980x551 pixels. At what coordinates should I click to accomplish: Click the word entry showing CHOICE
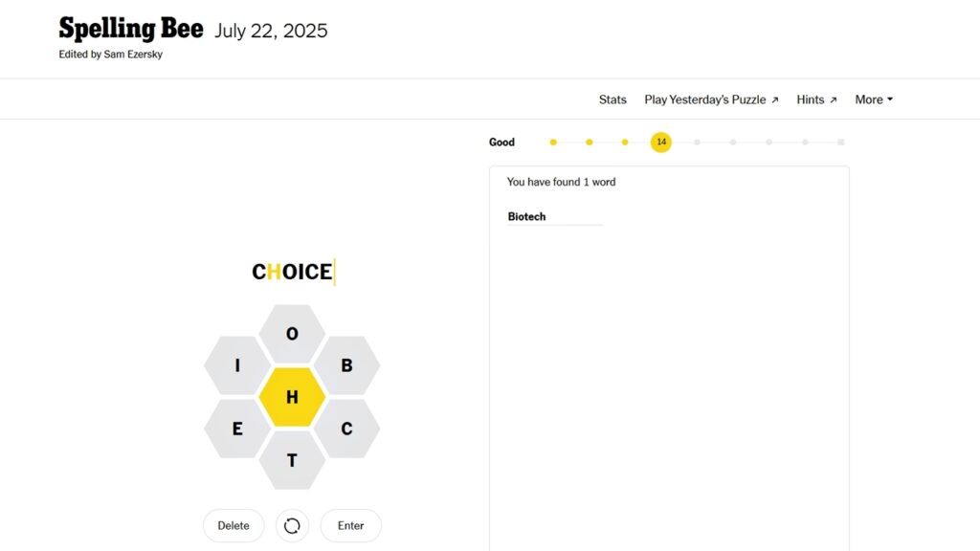[292, 271]
